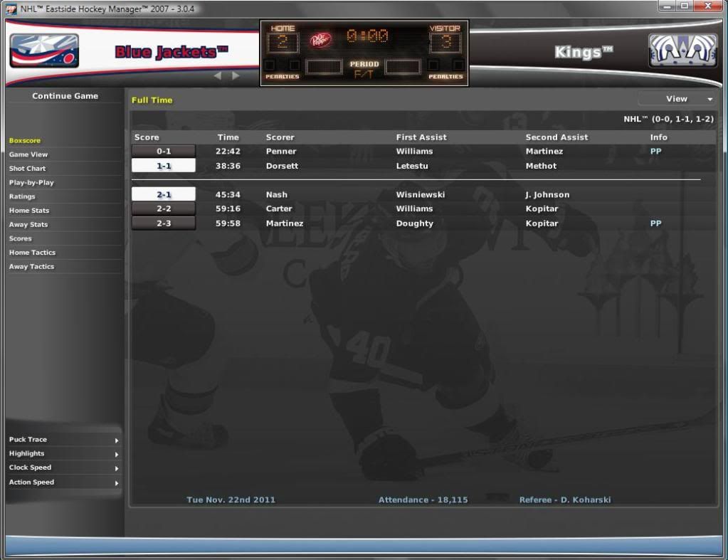Click the Second Assist column header

[556, 137]
